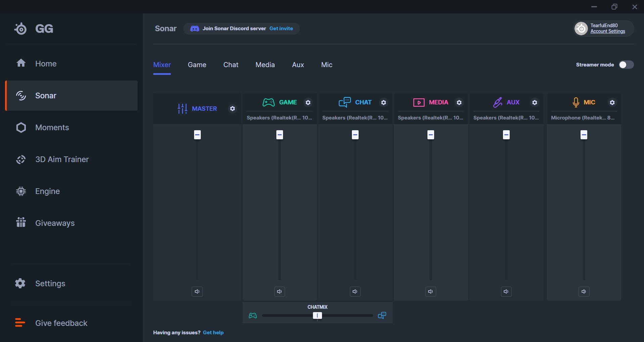Mute the Media channel
Screen dimensions: 644x342
click(x=430, y=291)
